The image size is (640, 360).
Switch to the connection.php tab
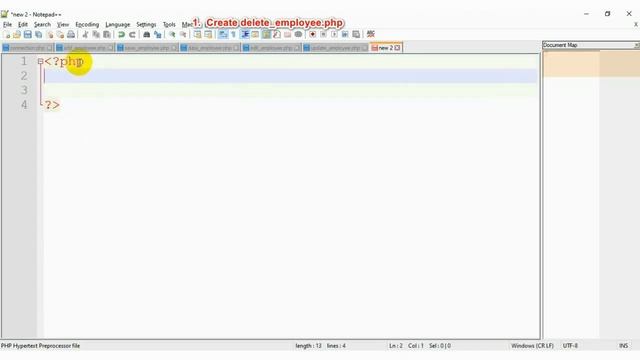click(27, 48)
